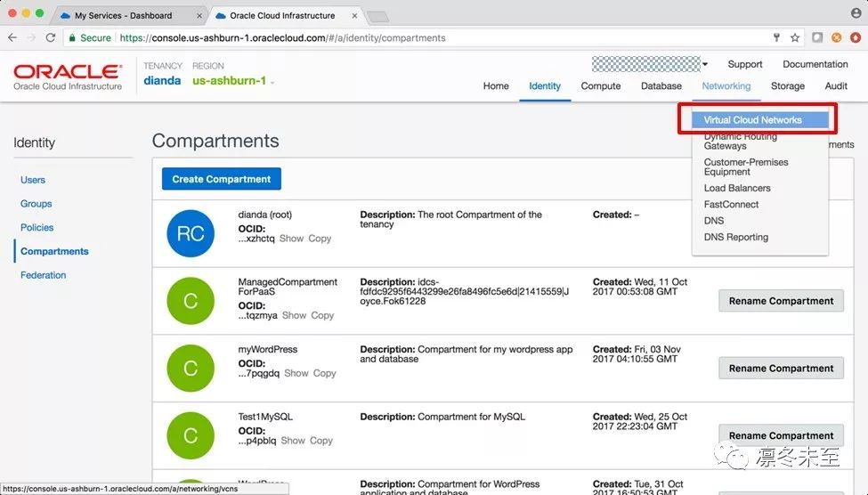Screen dimensions: 868x495
Task: Choose Customer-Premises Equipment menu entry
Action: click(746, 166)
